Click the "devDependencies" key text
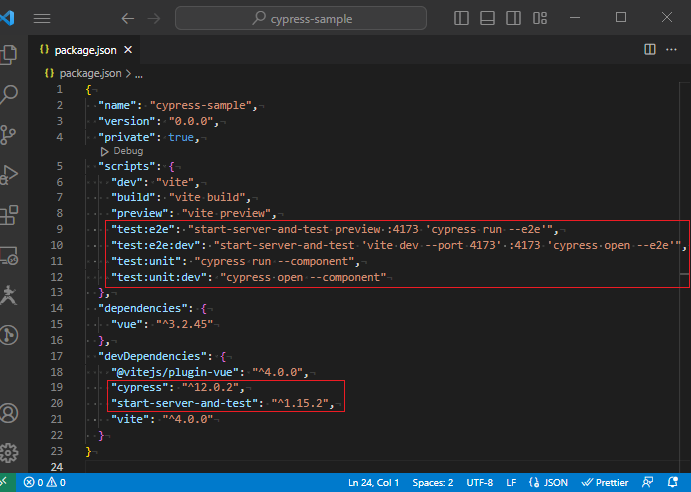 pos(152,356)
